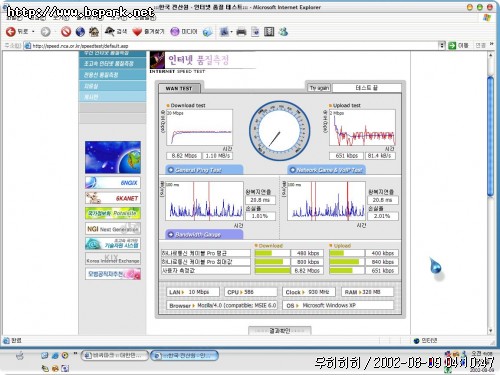Click the Edit page document icon

(x=255, y=32)
